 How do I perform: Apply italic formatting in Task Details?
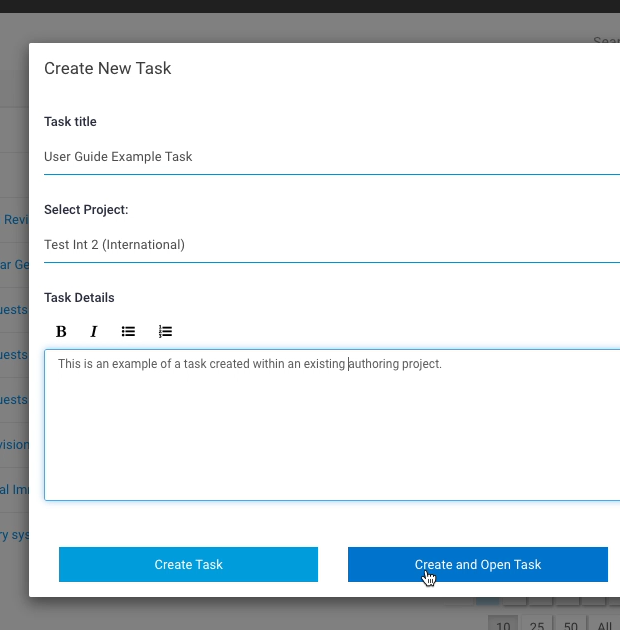click(94, 331)
